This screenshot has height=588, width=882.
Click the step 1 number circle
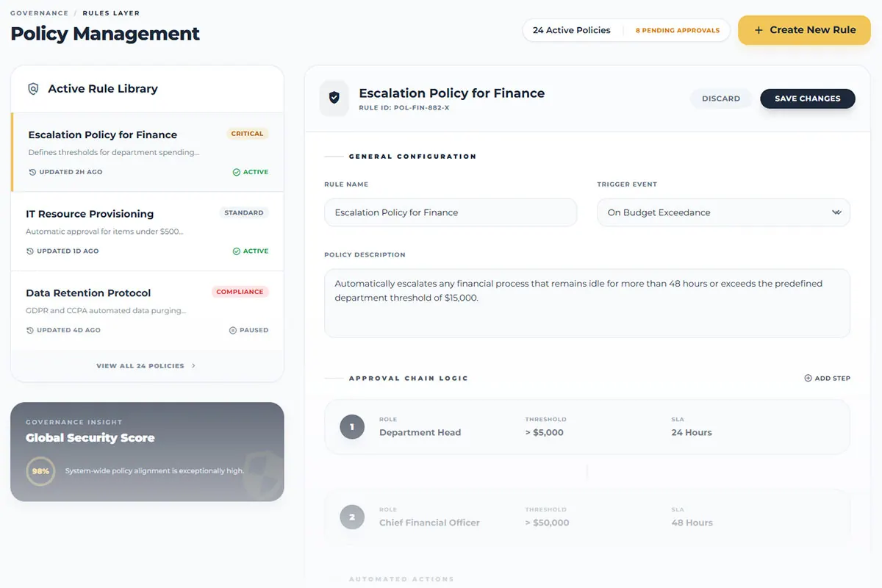click(352, 426)
